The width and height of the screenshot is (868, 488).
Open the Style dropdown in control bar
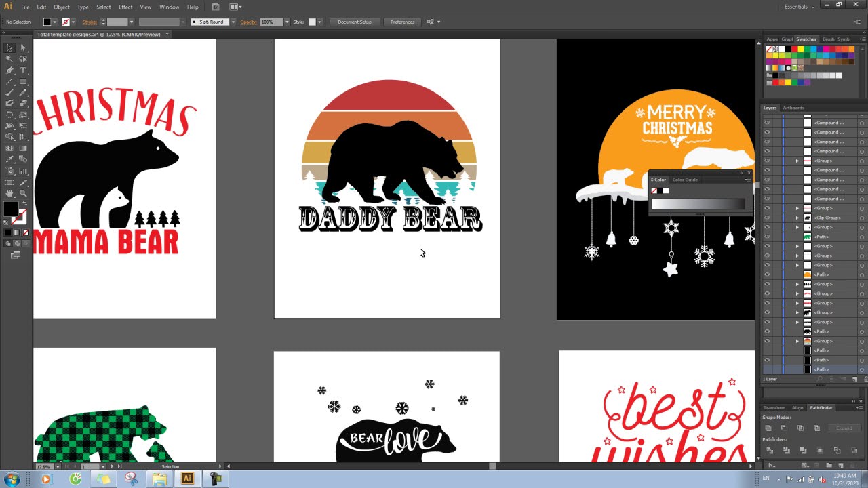click(x=319, y=22)
